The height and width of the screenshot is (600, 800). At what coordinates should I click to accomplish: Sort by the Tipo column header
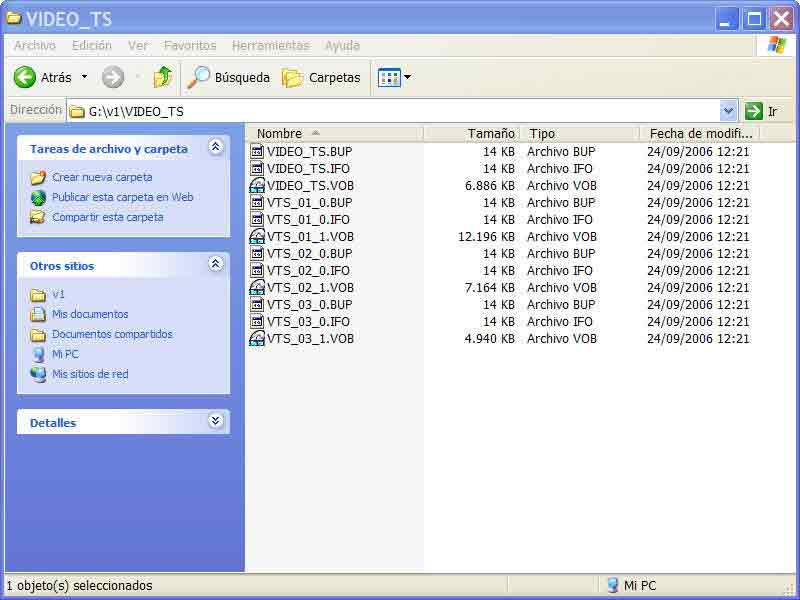point(580,133)
